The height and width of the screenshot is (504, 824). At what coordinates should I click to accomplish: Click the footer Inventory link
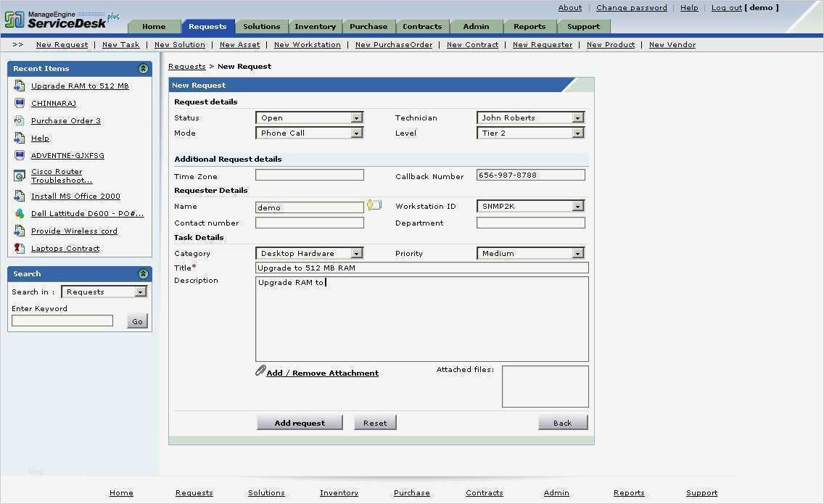click(x=339, y=492)
